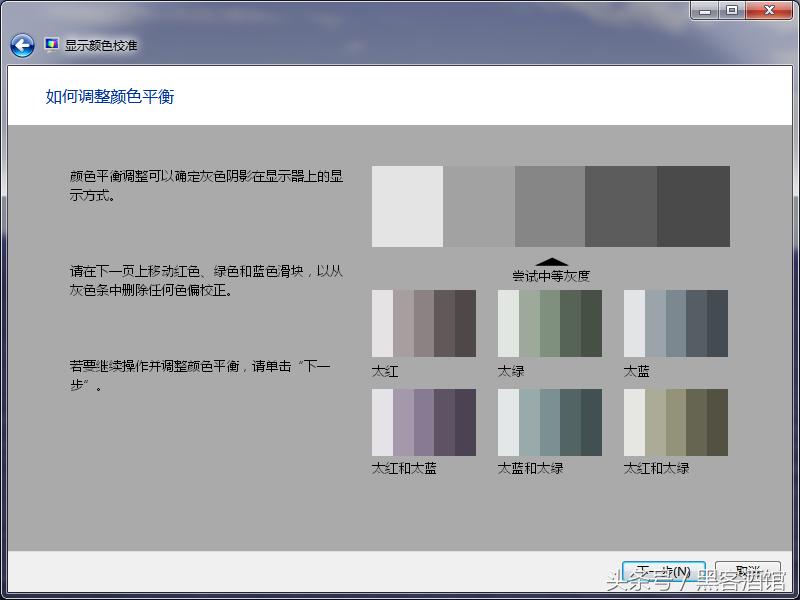The height and width of the screenshot is (600, 800).
Task: Minimize the calibration wizard window
Action: pos(706,11)
